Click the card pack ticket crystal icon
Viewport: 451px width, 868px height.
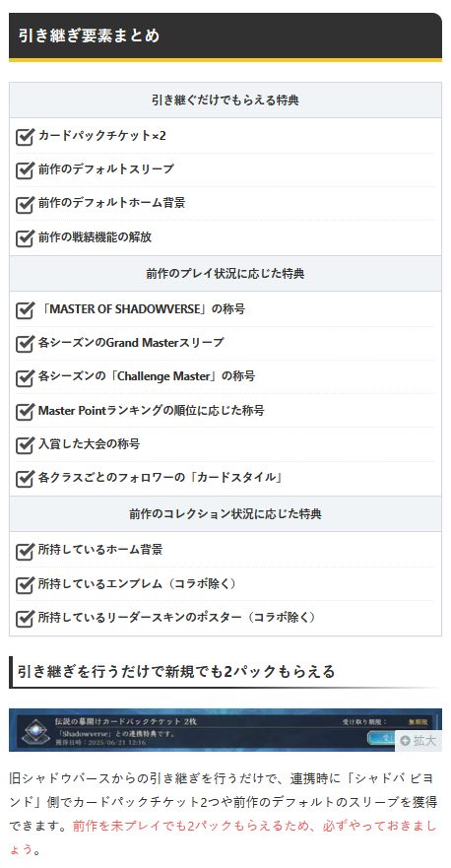tap(36, 732)
